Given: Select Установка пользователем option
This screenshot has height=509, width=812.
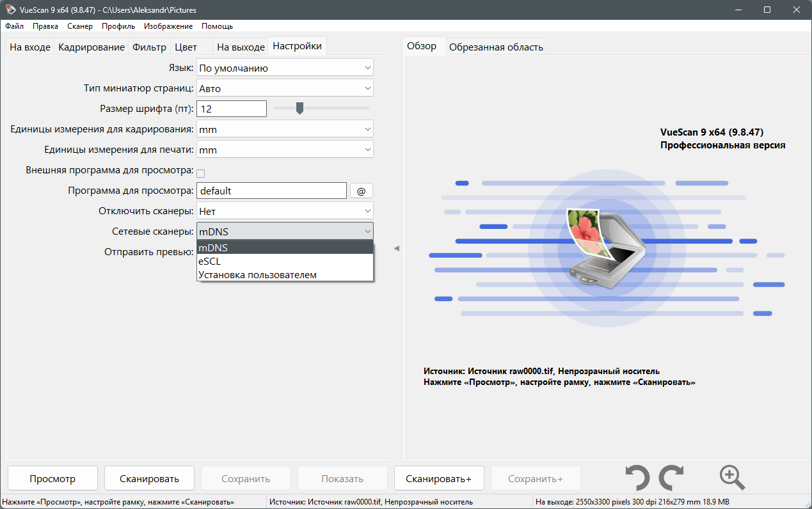Looking at the screenshot, I should [285, 274].
